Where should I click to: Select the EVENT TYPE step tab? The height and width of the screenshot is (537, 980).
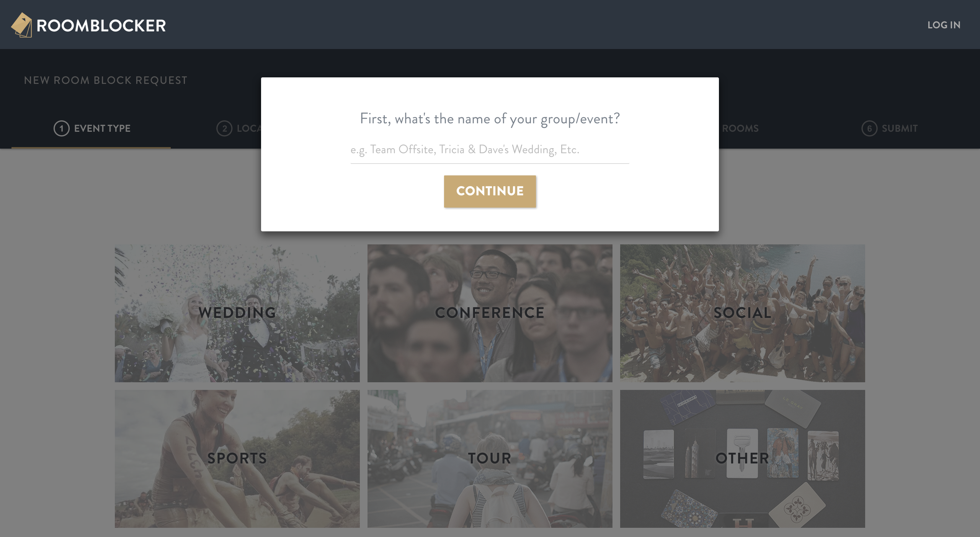coord(92,128)
